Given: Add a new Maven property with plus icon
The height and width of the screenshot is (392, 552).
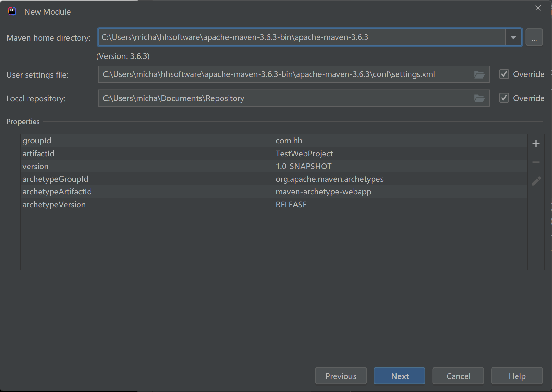Looking at the screenshot, I should point(536,144).
